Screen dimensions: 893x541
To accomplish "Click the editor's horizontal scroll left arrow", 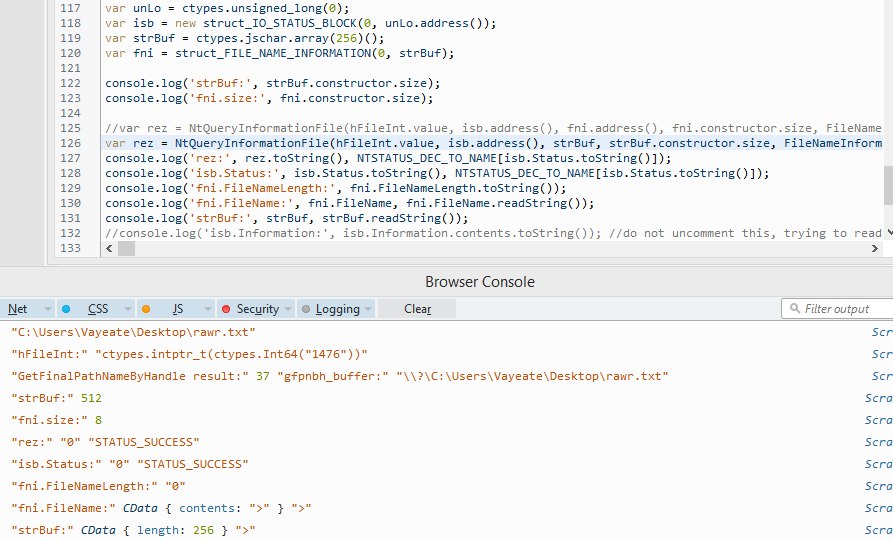I will coord(109,248).
